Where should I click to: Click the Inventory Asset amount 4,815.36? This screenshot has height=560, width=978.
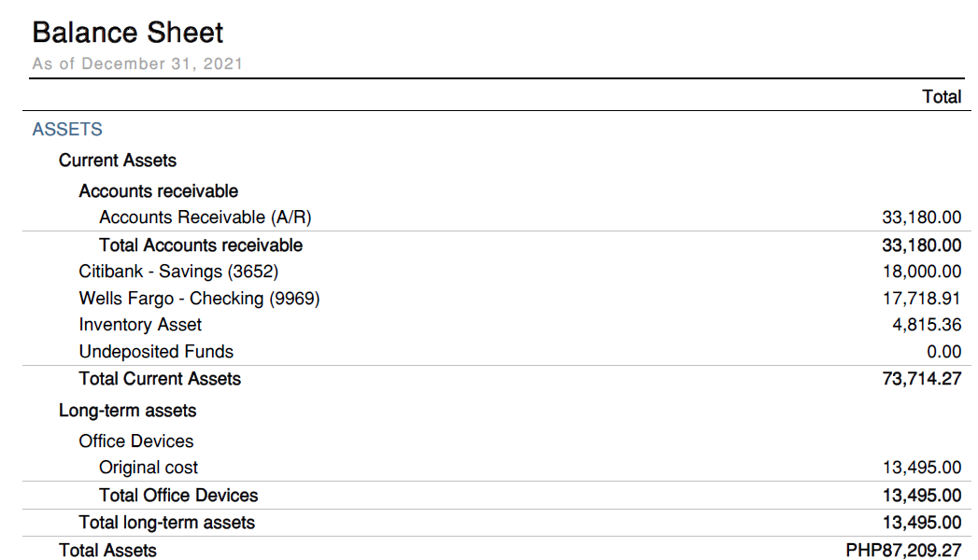coord(927,325)
